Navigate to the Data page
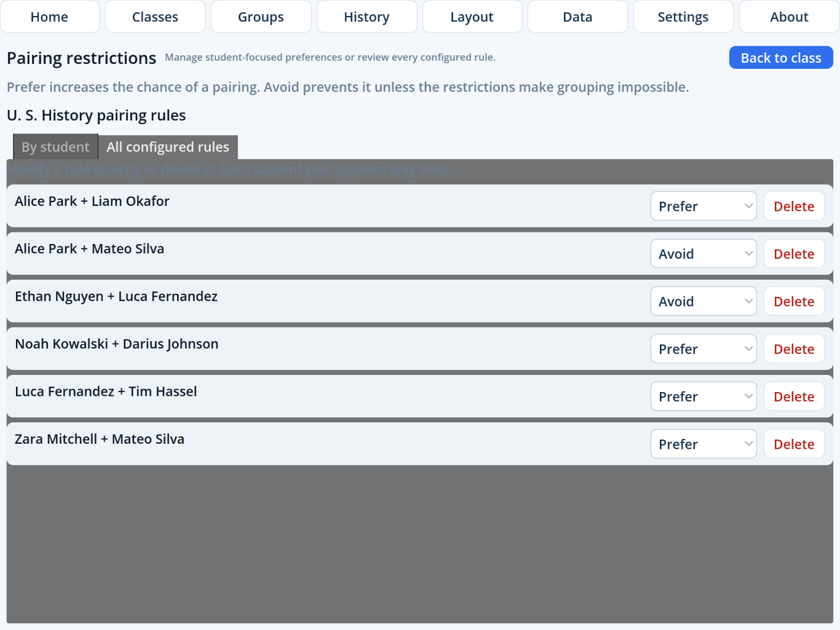Image resolution: width=840 pixels, height=630 pixels. coord(577,17)
